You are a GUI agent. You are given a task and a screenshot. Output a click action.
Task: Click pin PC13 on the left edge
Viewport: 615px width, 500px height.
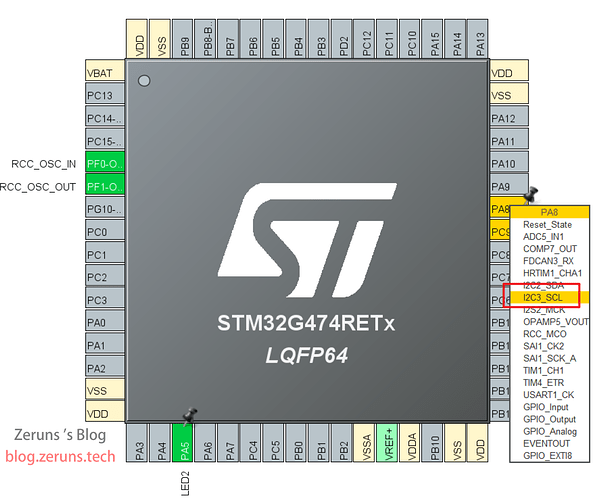[x=104, y=96]
